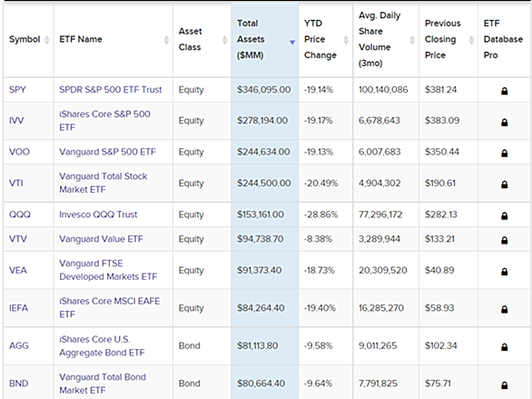532x399 pixels.
Task: Select the Bond asset class in AGG row
Action: (190, 345)
